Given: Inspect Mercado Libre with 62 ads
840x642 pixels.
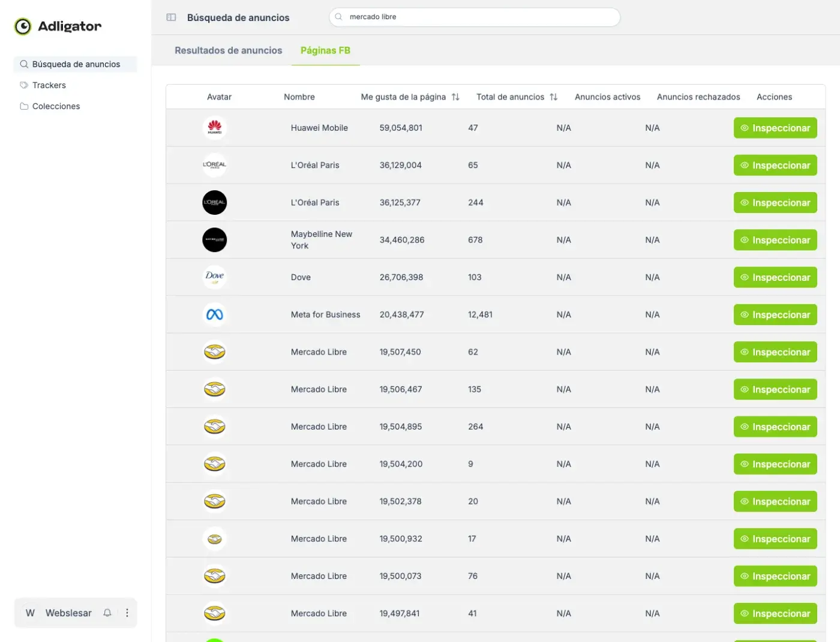Looking at the screenshot, I should pos(775,352).
